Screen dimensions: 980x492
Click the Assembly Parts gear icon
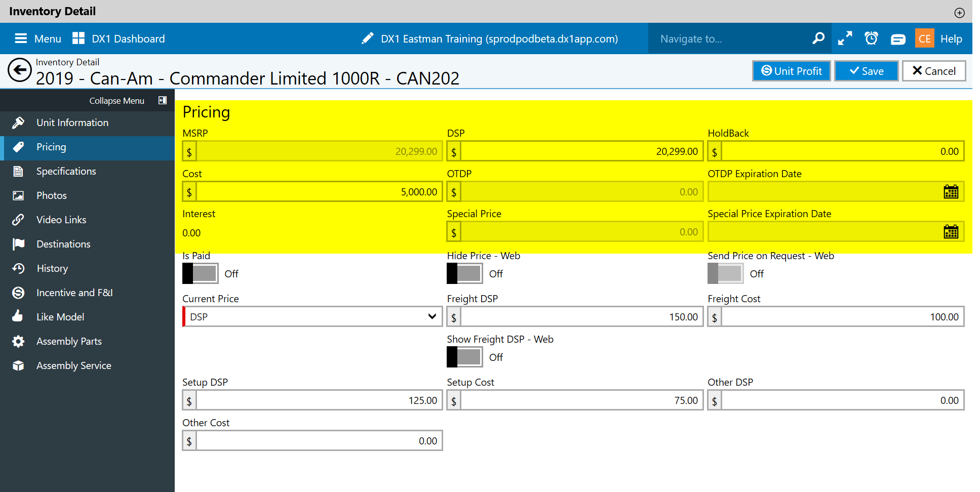(x=18, y=341)
